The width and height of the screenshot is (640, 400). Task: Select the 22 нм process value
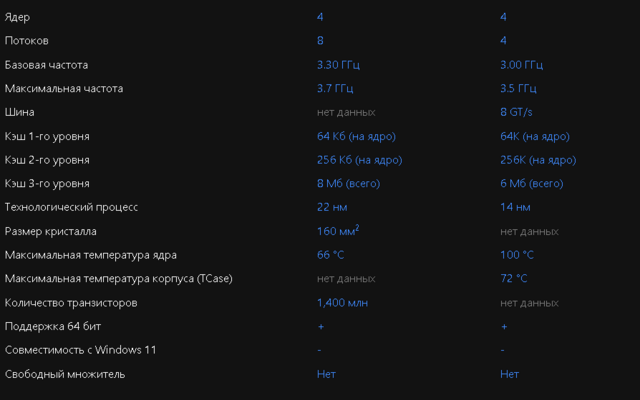click(x=331, y=207)
